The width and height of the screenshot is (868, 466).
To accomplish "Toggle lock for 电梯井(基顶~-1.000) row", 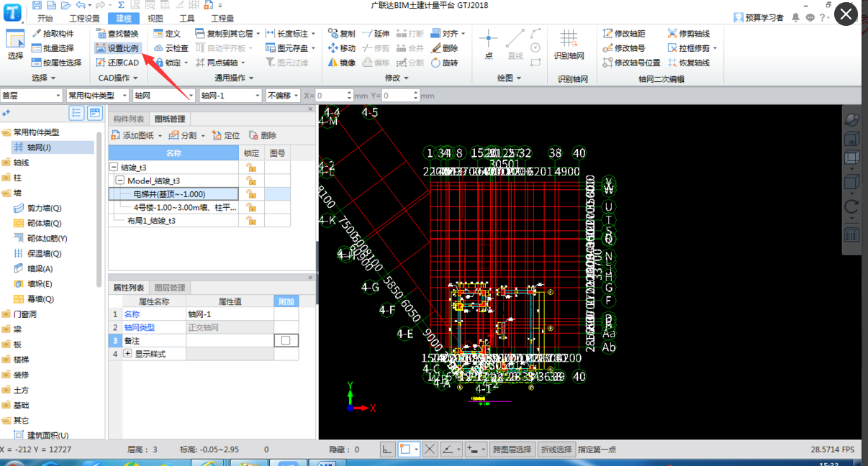I will click(x=251, y=194).
